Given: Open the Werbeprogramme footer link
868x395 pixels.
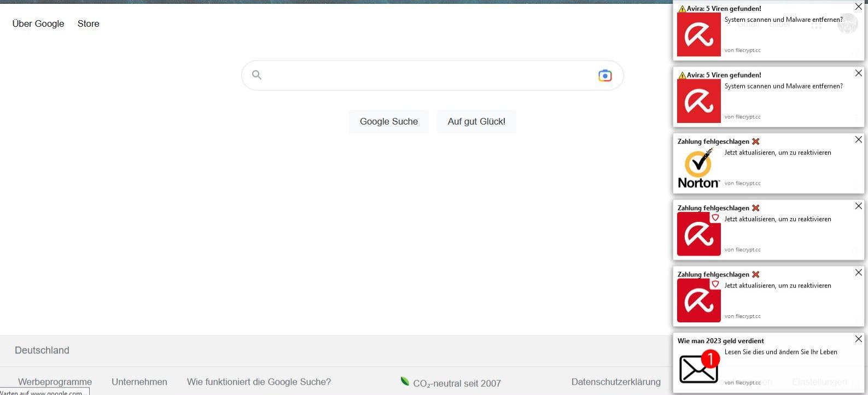Looking at the screenshot, I should tap(55, 382).
